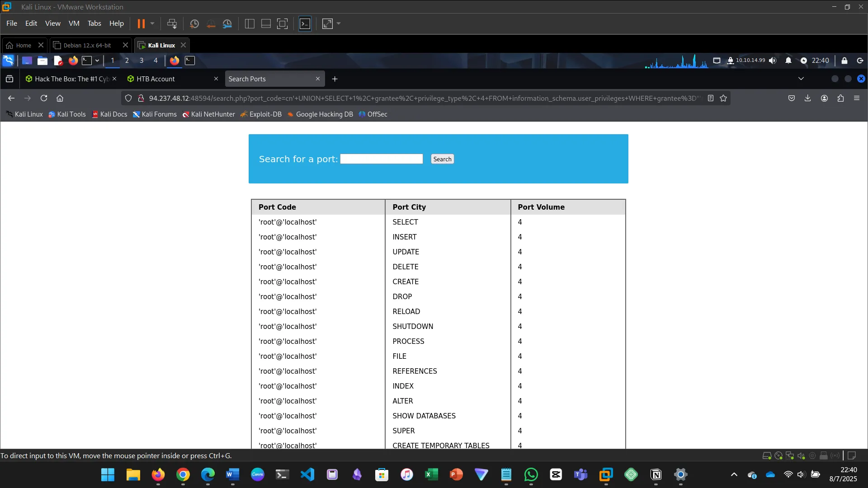
Task: Open Firefox hamburger application menu
Action: click(857, 98)
